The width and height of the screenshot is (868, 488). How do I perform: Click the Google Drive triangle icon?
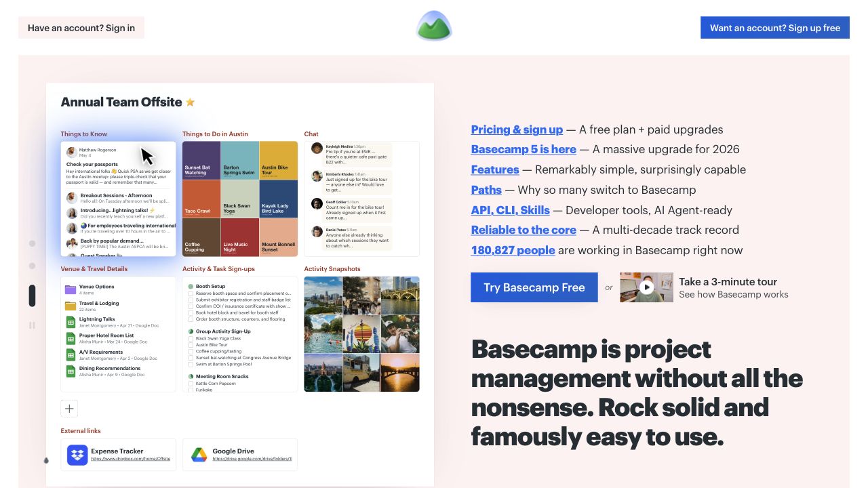click(x=199, y=455)
